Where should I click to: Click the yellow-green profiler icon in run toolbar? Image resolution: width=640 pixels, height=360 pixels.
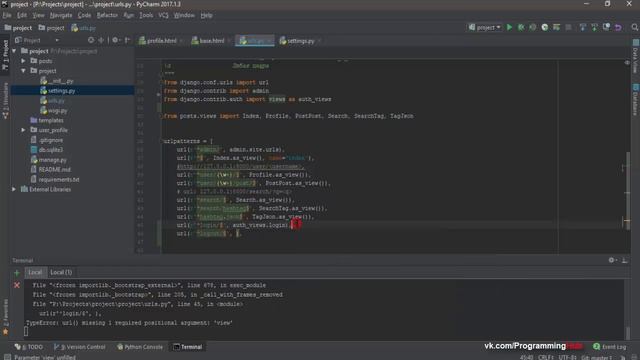pyautogui.click(x=556, y=27)
